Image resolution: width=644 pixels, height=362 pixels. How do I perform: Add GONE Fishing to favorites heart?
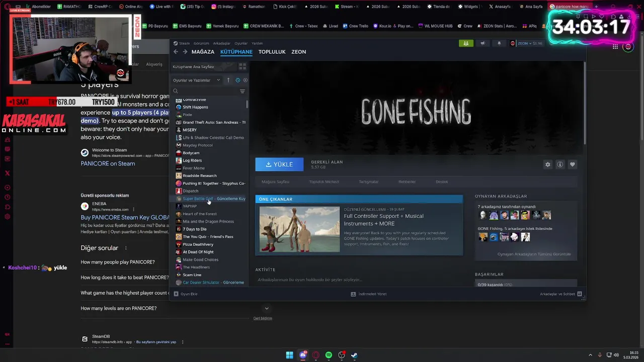coord(572,164)
